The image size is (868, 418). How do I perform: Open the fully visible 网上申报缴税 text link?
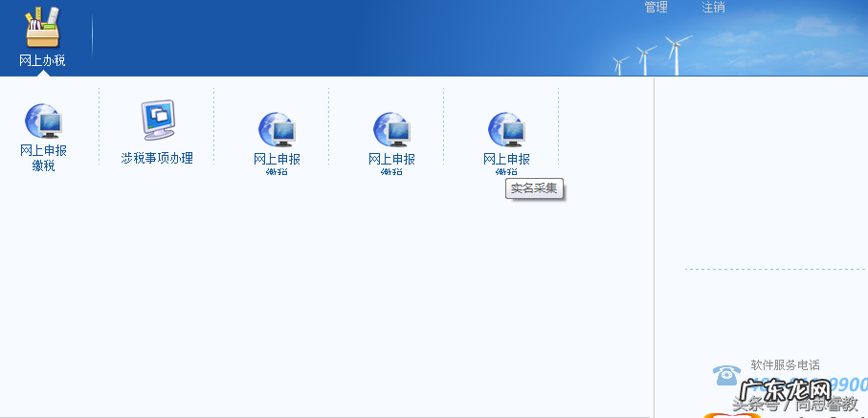[43, 158]
